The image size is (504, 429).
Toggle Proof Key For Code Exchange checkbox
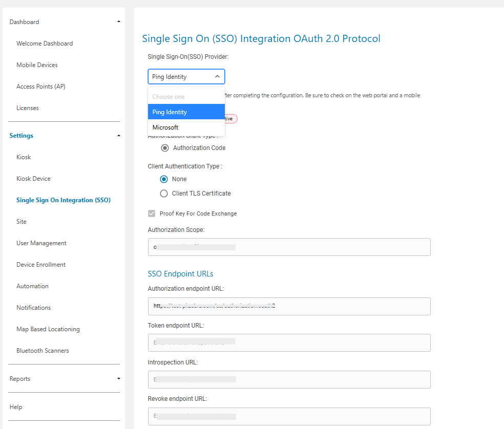click(x=152, y=213)
